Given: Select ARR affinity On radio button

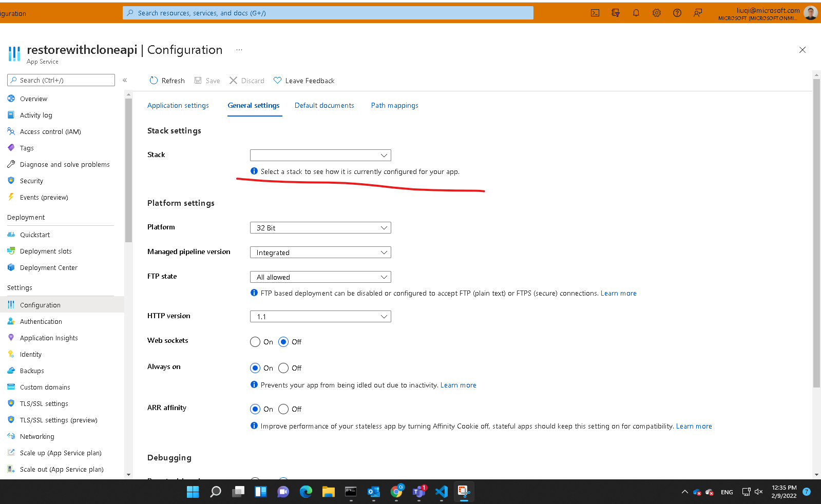Looking at the screenshot, I should 255,409.
